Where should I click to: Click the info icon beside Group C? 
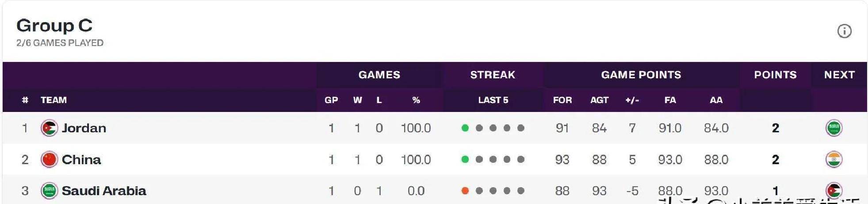click(x=844, y=31)
